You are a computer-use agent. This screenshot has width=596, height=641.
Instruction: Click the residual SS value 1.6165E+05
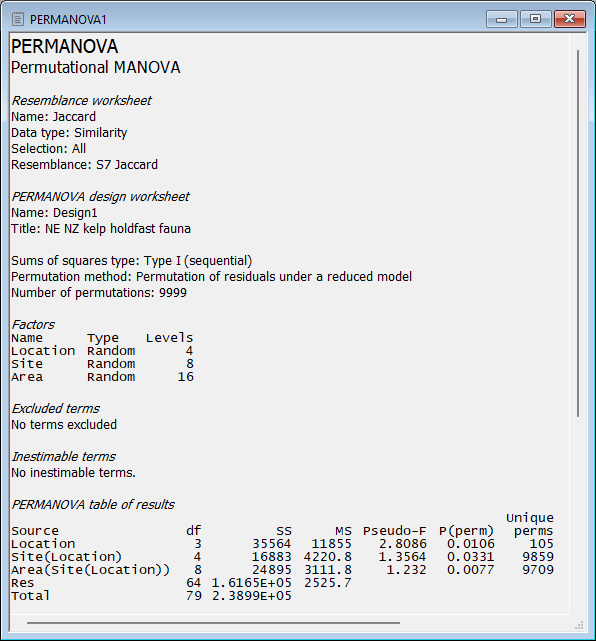[252, 583]
